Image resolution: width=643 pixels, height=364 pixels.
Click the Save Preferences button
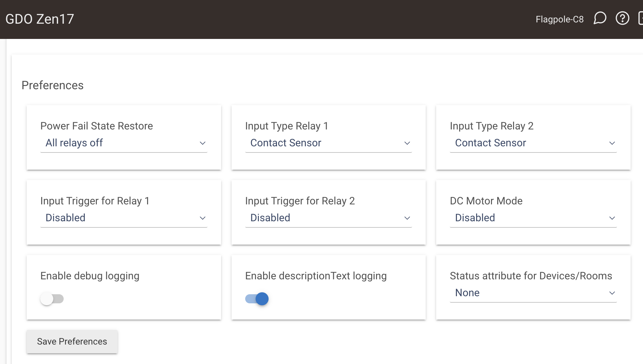click(72, 342)
